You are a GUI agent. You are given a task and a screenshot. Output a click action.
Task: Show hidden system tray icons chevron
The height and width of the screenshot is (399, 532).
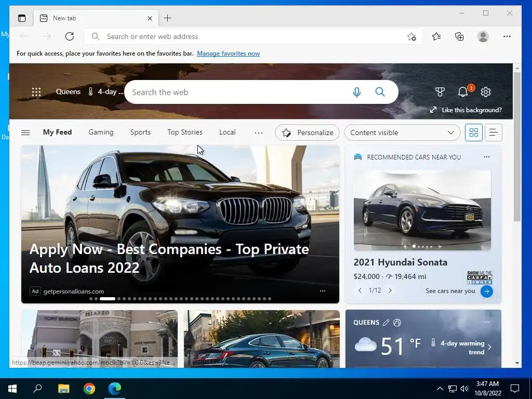(440, 389)
